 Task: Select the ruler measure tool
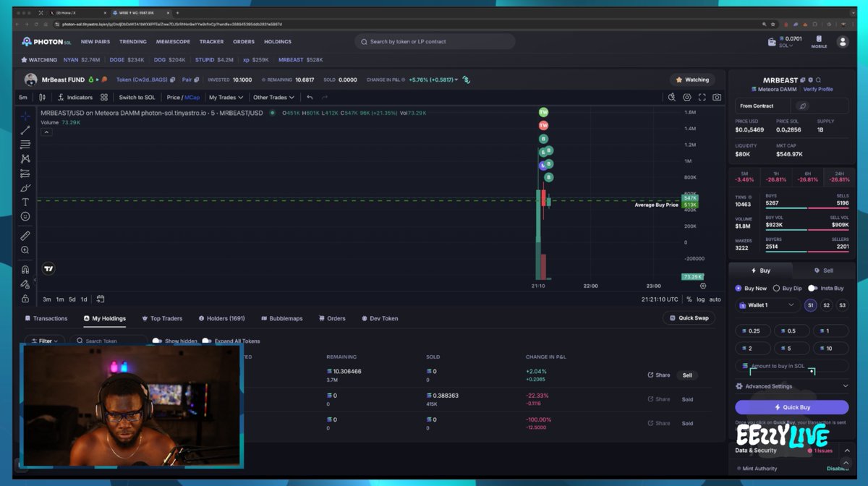[25, 235]
